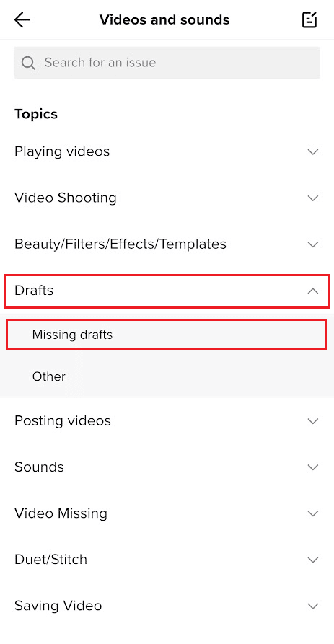334x644 pixels.
Task: Open the Video Shooting topic
Action: tap(167, 198)
